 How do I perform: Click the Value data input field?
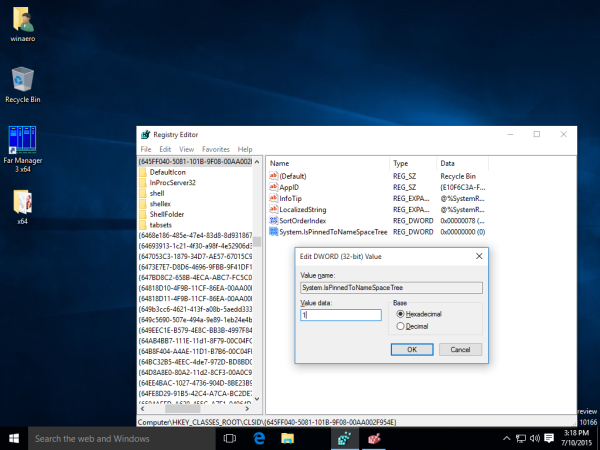[341, 315]
